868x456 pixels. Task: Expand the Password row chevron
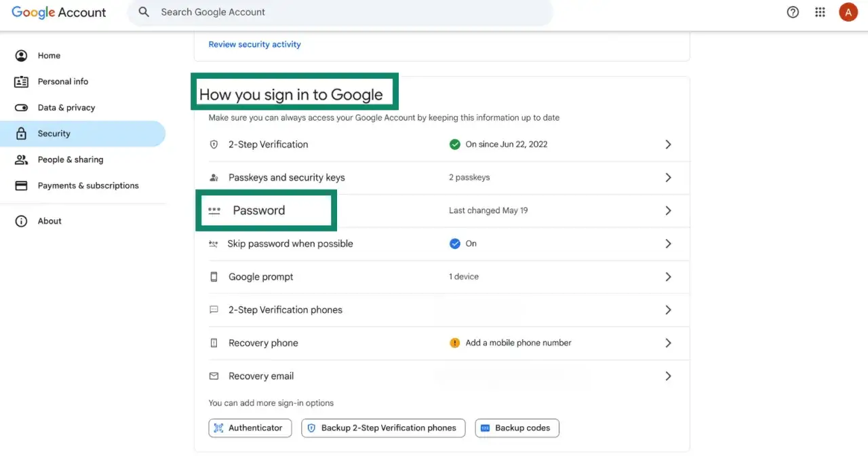(668, 210)
